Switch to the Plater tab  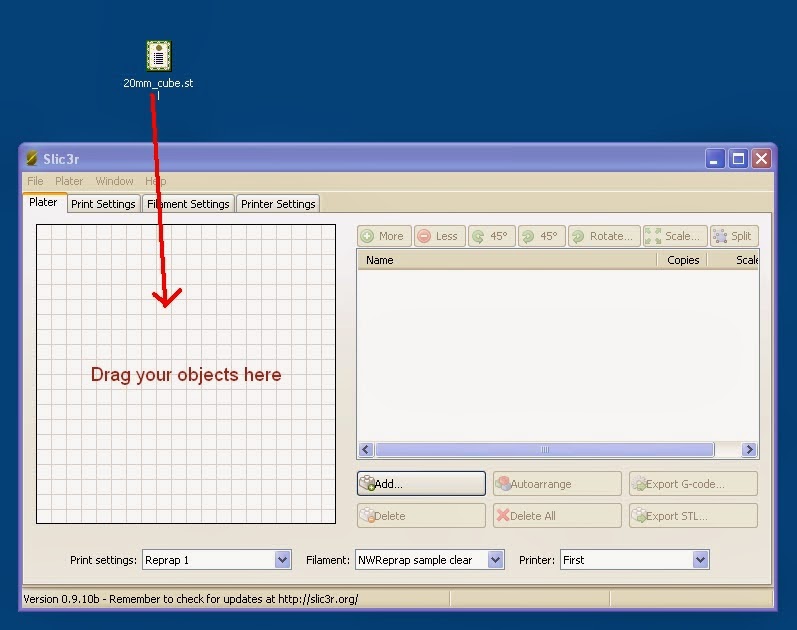43,202
